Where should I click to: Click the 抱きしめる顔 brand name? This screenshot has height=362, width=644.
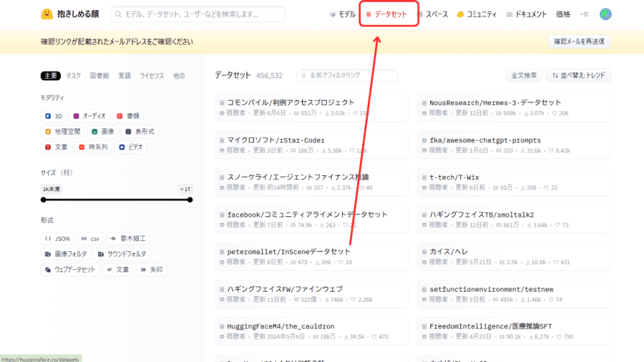pyautogui.click(x=78, y=14)
